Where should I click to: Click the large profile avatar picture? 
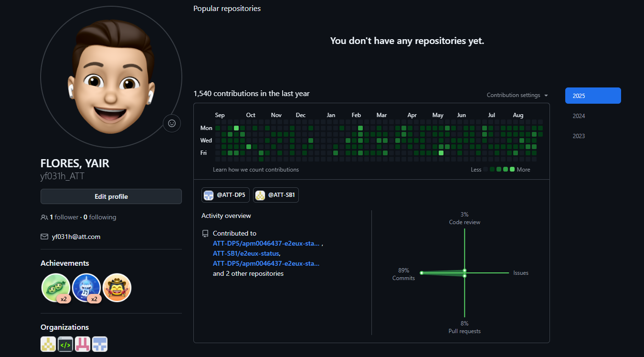[x=111, y=76]
